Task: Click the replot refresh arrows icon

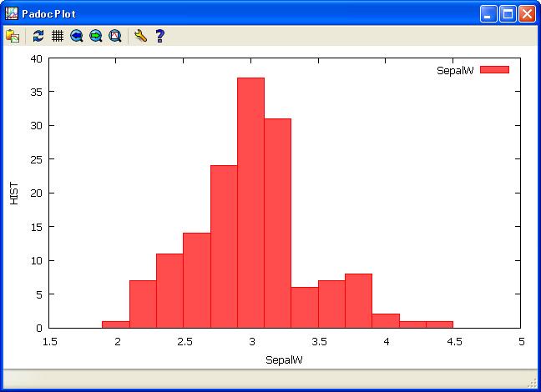Action: tap(38, 36)
